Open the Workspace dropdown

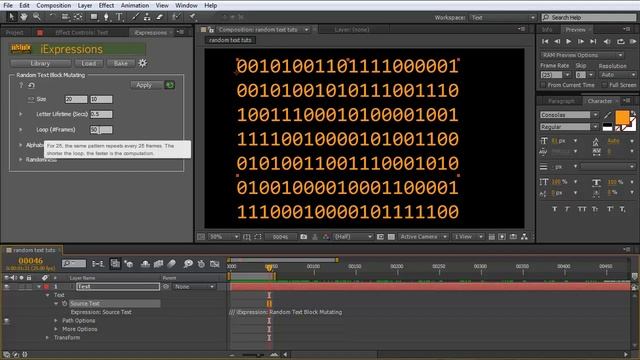[503, 18]
